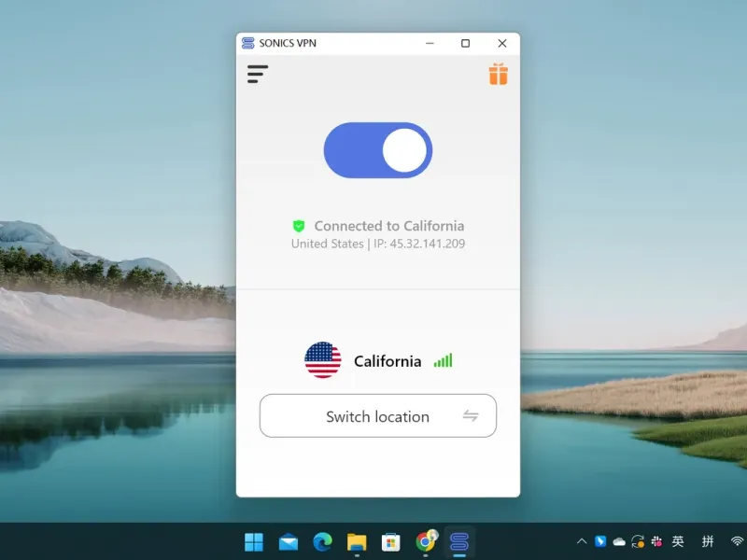Minimize the Sonics VPN window
This screenshot has width=747, height=560.
click(x=430, y=43)
